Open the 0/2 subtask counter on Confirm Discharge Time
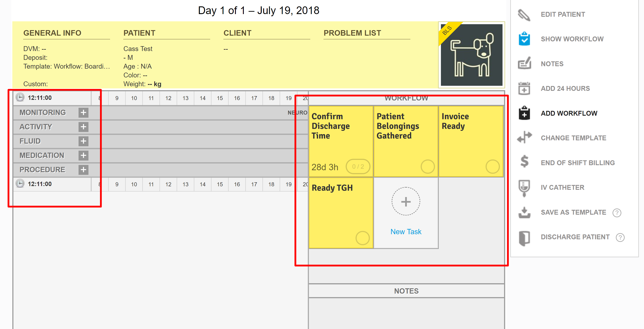 358,167
